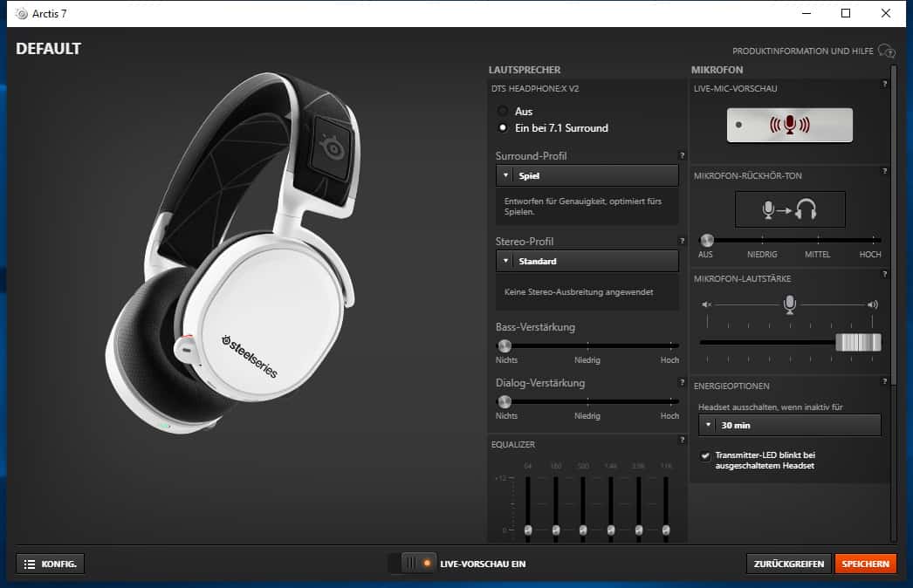
Task: Click the microphone icon on volume slider
Action: [790, 304]
